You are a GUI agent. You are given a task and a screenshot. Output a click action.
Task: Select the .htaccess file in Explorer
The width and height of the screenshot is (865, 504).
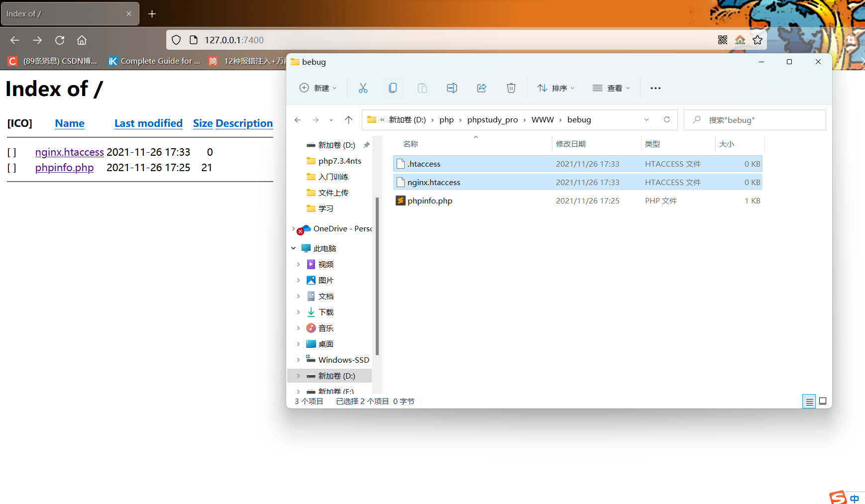pyautogui.click(x=578, y=164)
